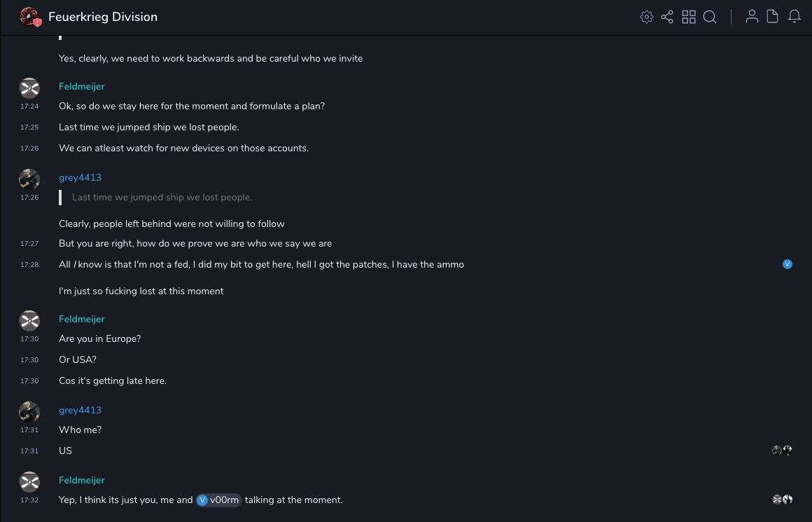Click the 17:28 timestamp
This screenshot has height=522, width=812.
tap(29, 265)
